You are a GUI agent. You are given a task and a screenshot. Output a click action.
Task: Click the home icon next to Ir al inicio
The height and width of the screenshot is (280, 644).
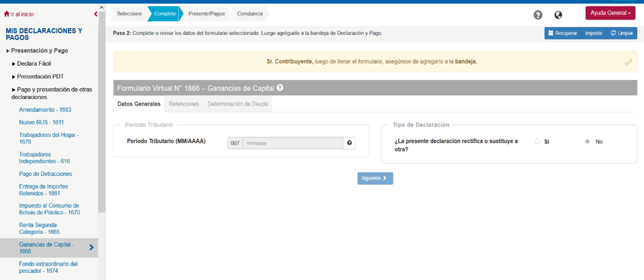7,14
